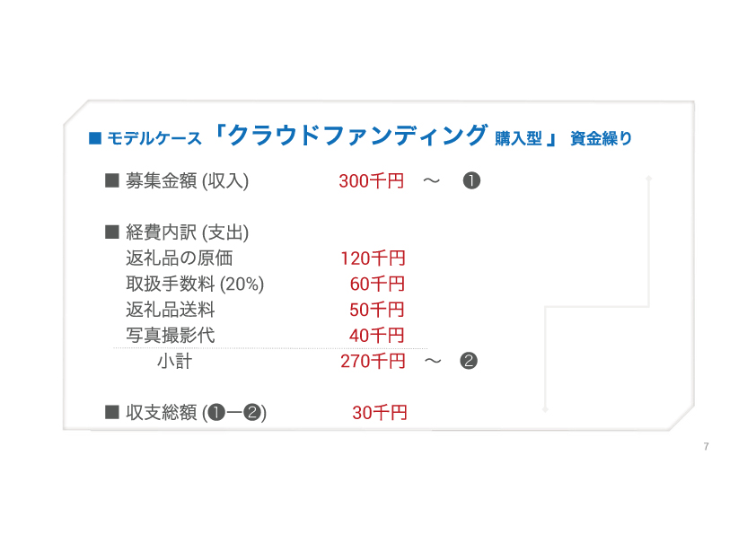Click the 資金繰り text in the heading
The image size is (756, 534).
point(601,138)
